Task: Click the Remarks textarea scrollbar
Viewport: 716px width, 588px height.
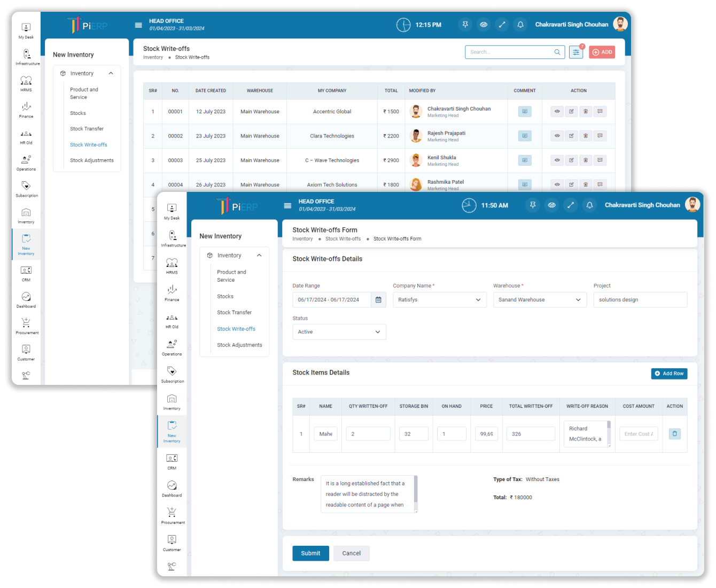Action: [416, 493]
